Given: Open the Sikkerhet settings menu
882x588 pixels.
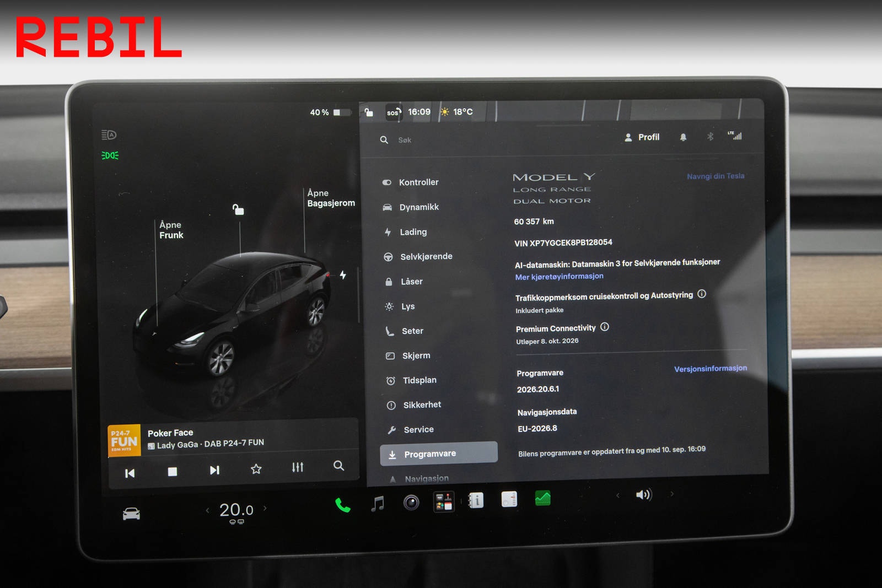Looking at the screenshot, I should point(415,405).
